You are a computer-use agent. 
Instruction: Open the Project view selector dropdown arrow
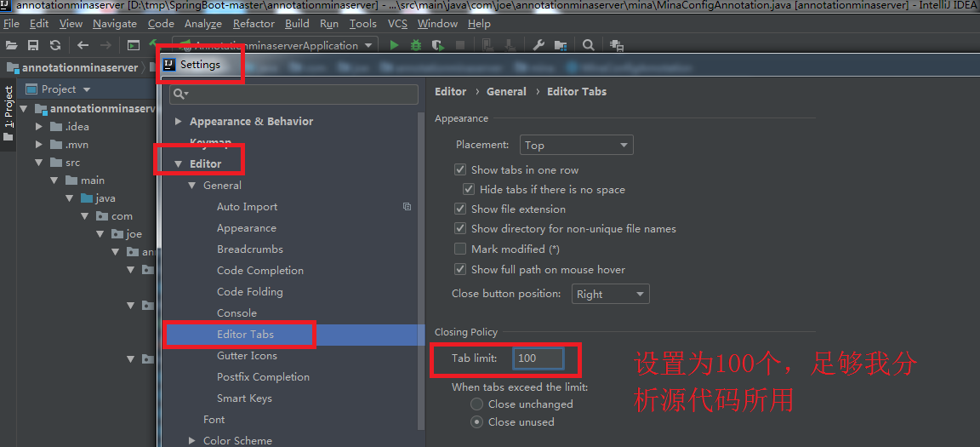pos(86,89)
